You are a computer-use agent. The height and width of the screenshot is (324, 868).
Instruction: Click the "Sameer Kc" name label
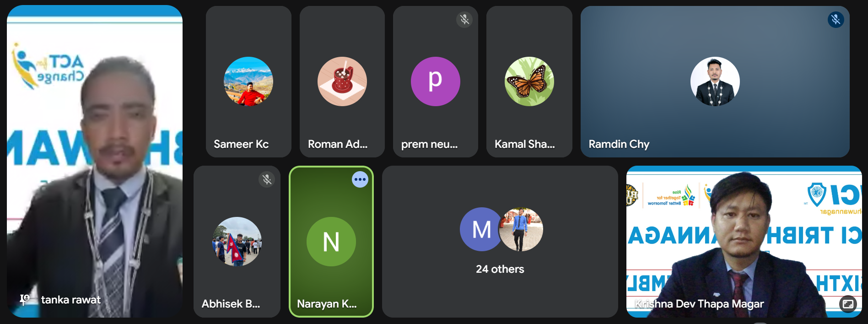coord(241,144)
